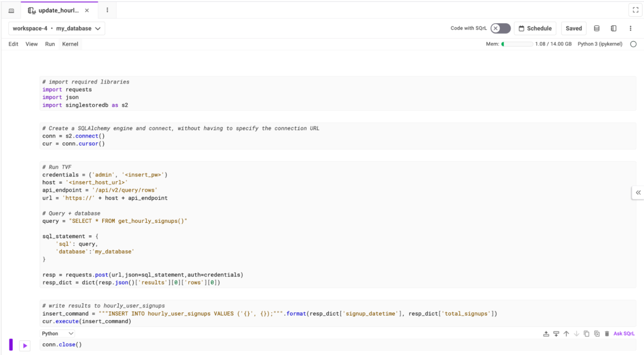Enter fullscreen with the expand icon
Viewport: 644px width, 355px height.
tap(635, 9)
